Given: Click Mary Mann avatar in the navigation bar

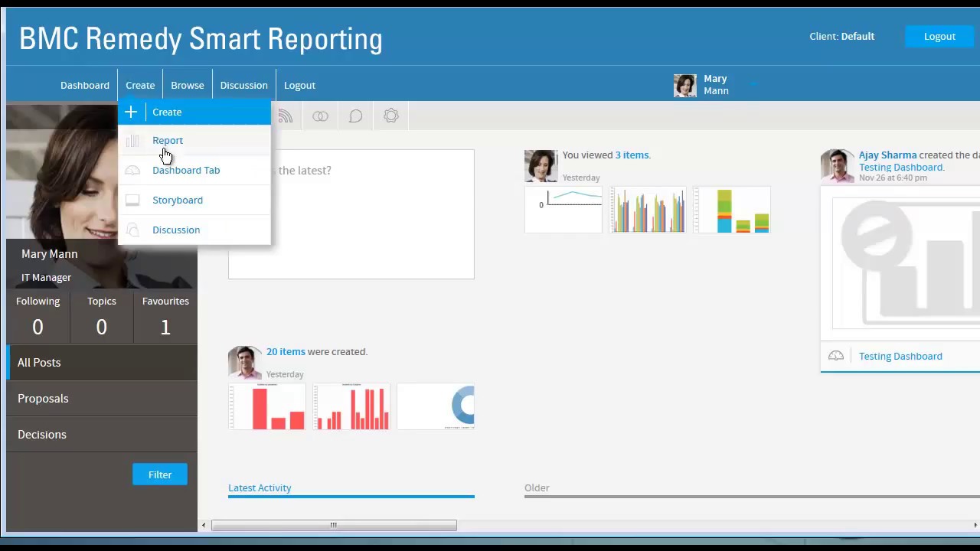Looking at the screenshot, I should (684, 85).
